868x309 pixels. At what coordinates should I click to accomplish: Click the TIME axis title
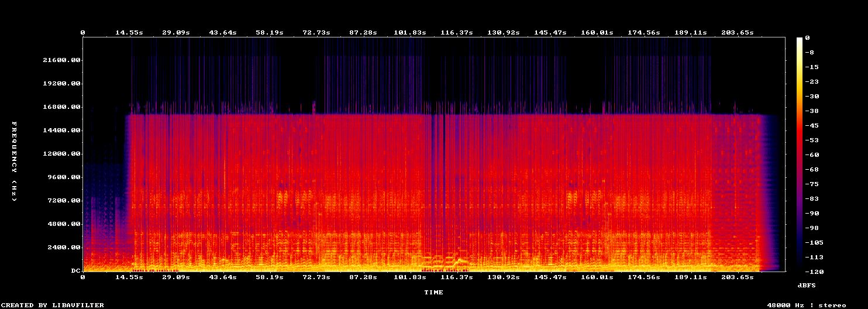pos(433,292)
